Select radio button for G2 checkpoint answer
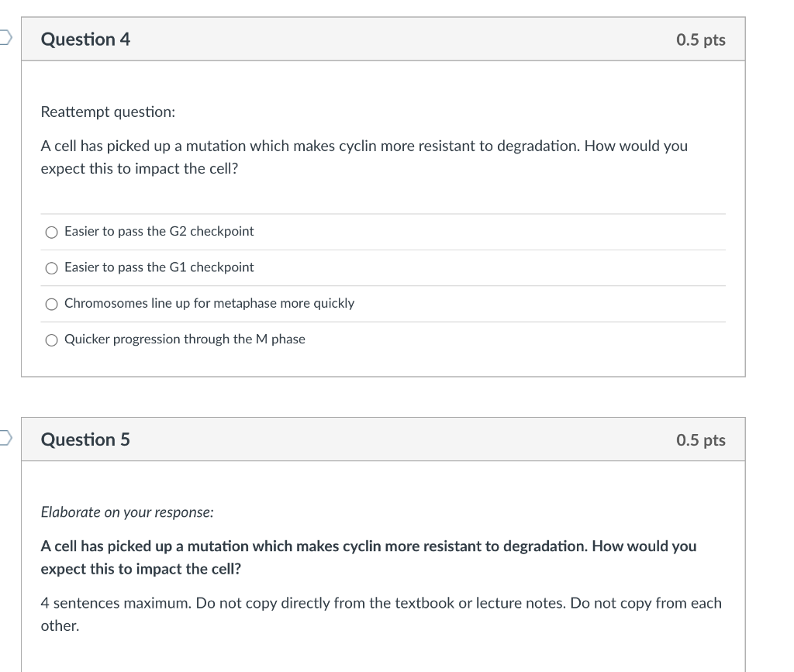 click(52, 233)
